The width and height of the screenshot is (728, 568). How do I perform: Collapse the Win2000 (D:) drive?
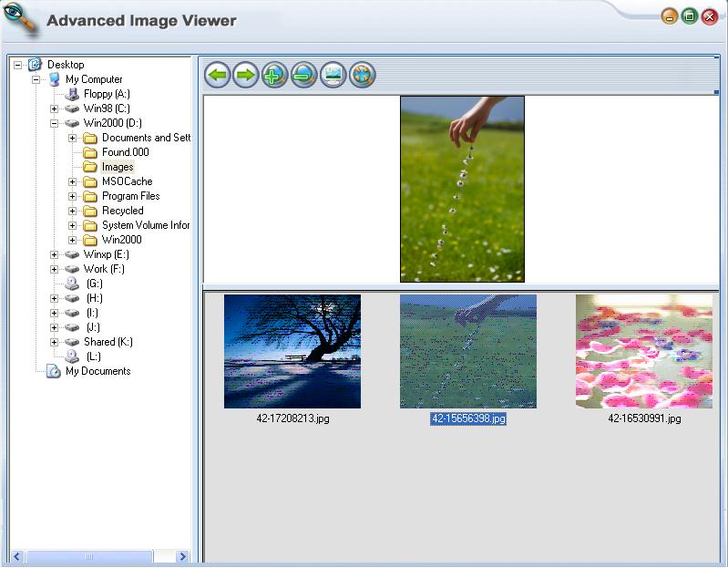(x=55, y=124)
